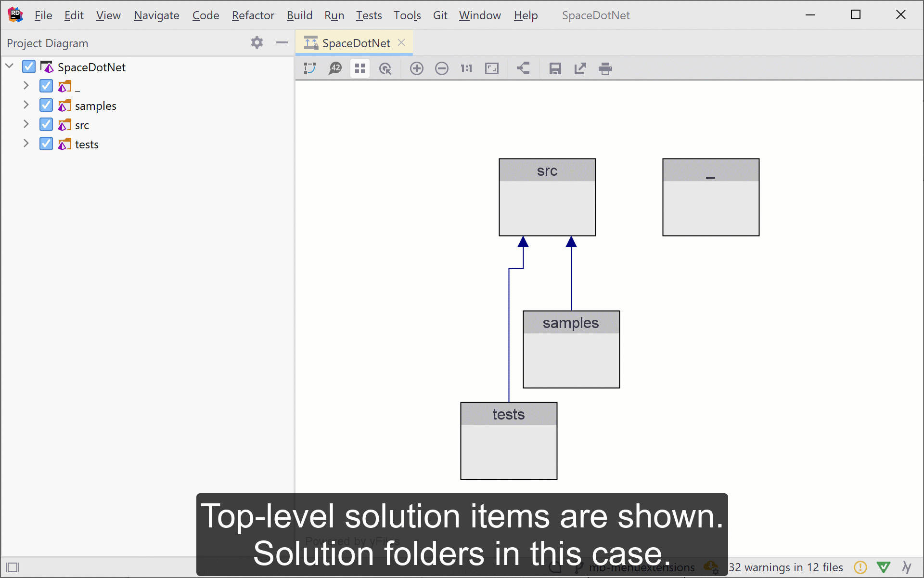Image resolution: width=924 pixels, height=578 pixels.
Task: Open the Build menu
Action: (299, 15)
